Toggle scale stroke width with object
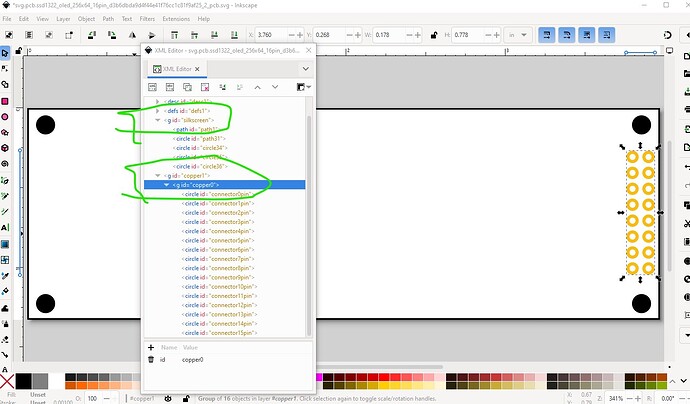This screenshot has height=404, width=690. point(547,35)
